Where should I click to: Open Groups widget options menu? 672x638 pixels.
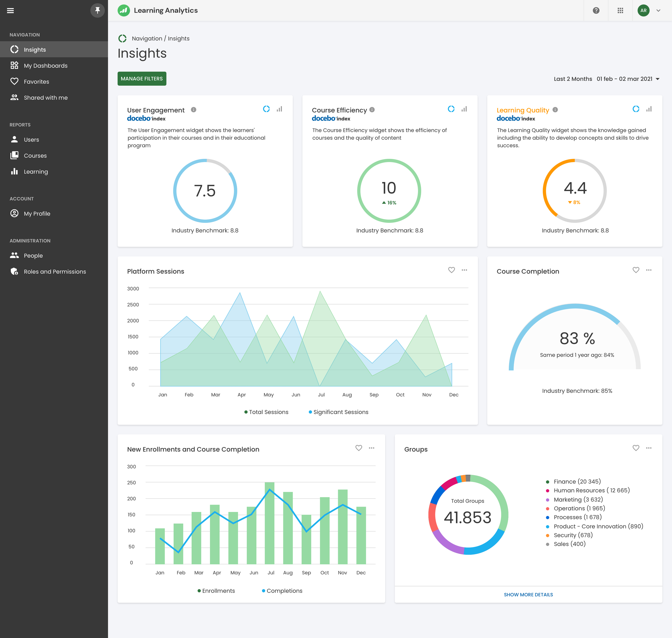pos(649,448)
